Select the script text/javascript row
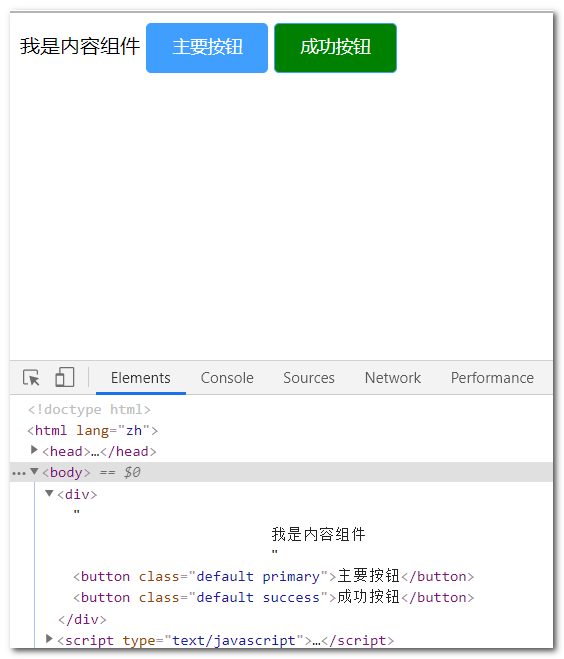The height and width of the screenshot is (659, 564). [x=226, y=641]
